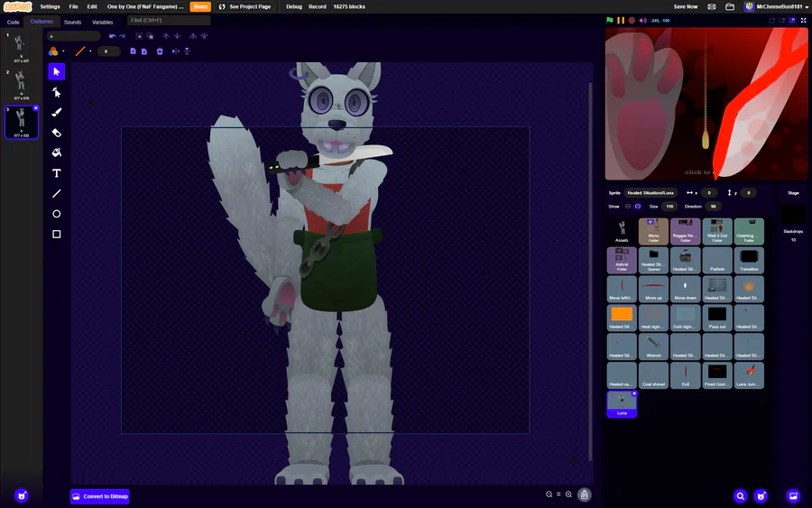
Task: Select the Line tool
Action: click(x=57, y=193)
